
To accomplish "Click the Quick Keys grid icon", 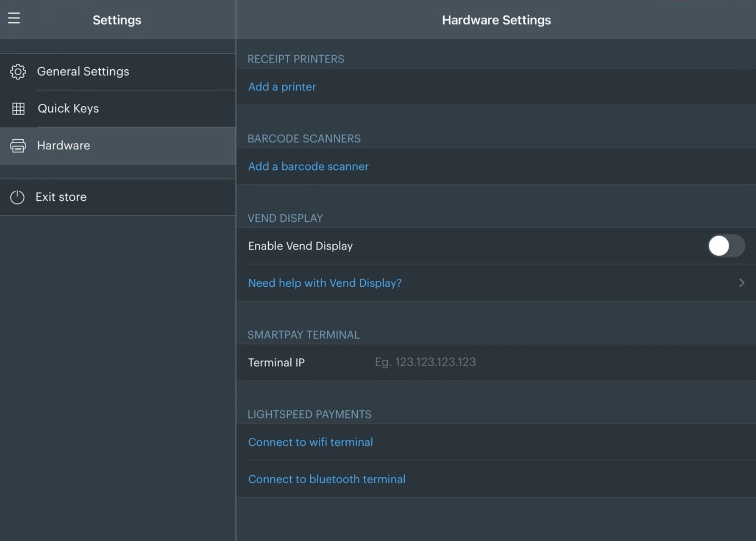I will tap(18, 109).
